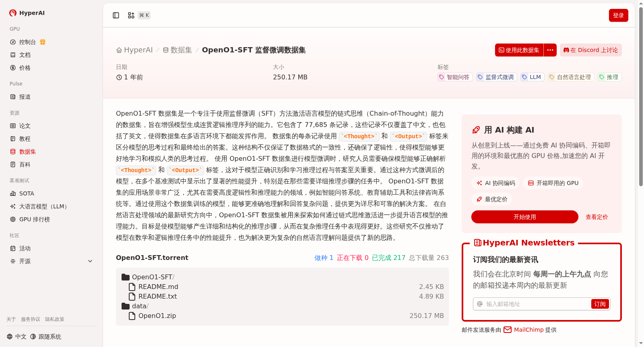Open the MailChimp link
Screen dimensions: 644x347
tap(524, 330)
